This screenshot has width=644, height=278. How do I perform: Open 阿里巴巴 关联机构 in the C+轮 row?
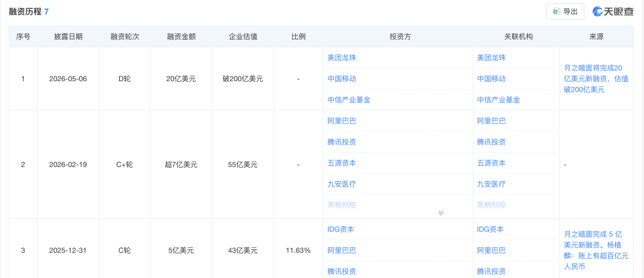[x=491, y=121]
